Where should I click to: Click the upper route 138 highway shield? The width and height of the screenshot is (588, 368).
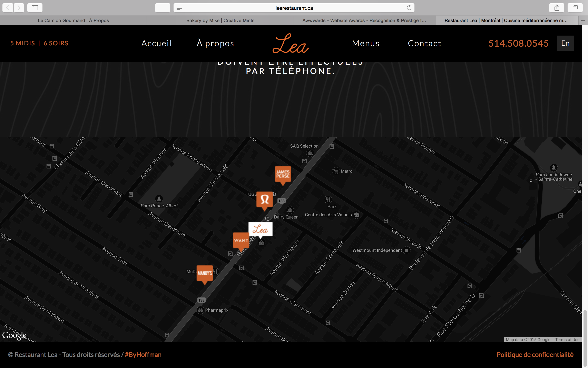[281, 201]
